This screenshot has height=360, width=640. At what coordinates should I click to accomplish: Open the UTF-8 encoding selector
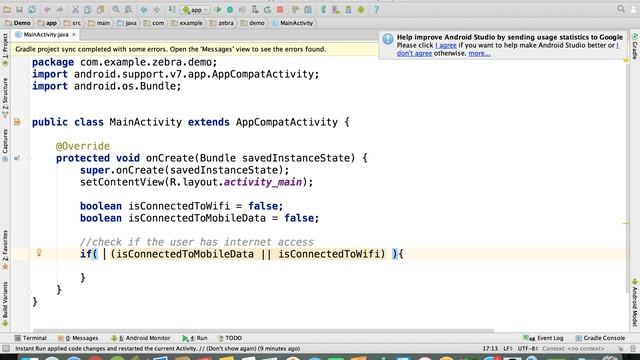pyautogui.click(x=528, y=349)
